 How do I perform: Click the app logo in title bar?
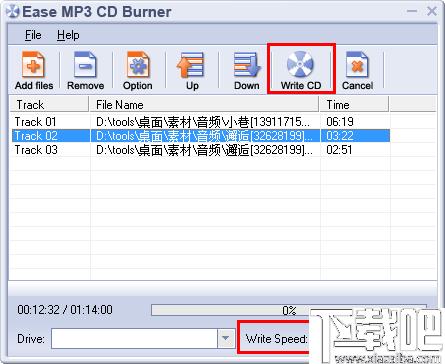13,12
